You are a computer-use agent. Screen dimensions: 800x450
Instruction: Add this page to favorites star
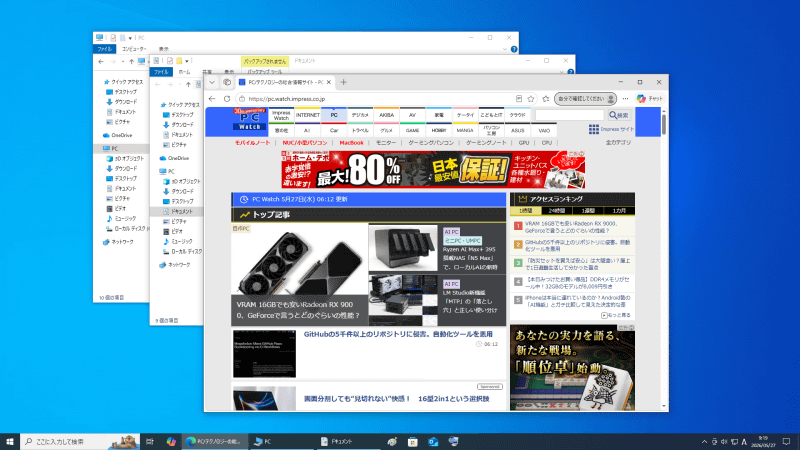click(x=531, y=99)
